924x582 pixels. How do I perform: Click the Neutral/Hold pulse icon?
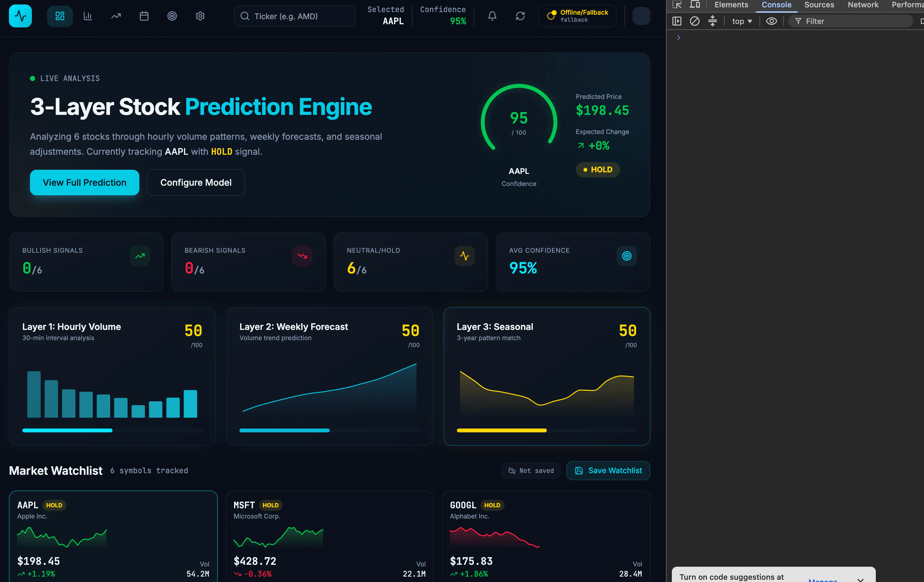click(x=465, y=256)
